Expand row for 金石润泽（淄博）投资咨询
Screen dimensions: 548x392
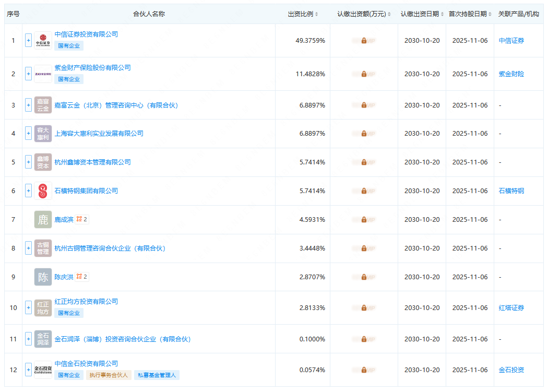pos(28,339)
